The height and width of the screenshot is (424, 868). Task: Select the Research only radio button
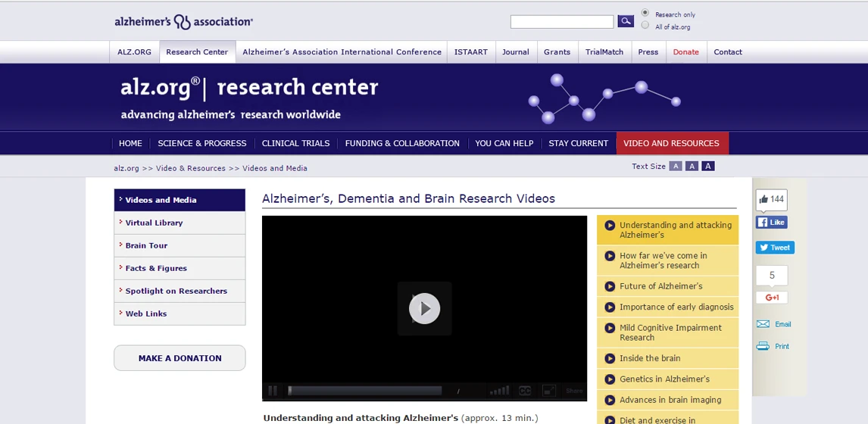click(645, 14)
